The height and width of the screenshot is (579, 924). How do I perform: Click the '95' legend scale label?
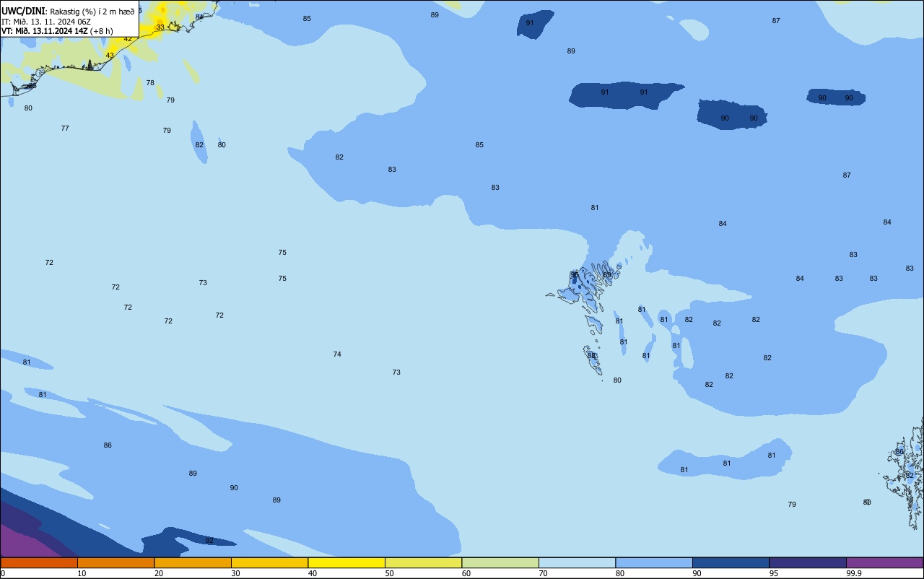pos(774,573)
